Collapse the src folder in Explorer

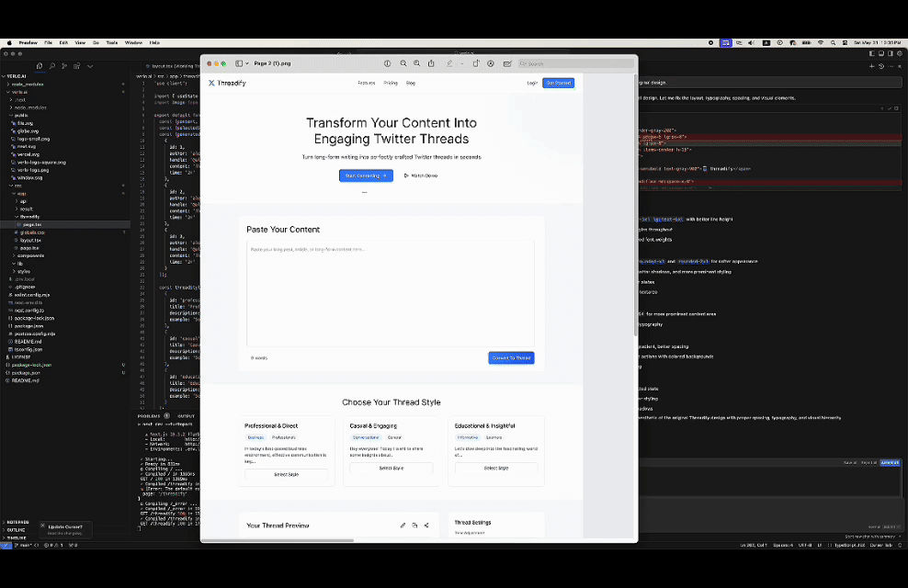tap(18, 186)
